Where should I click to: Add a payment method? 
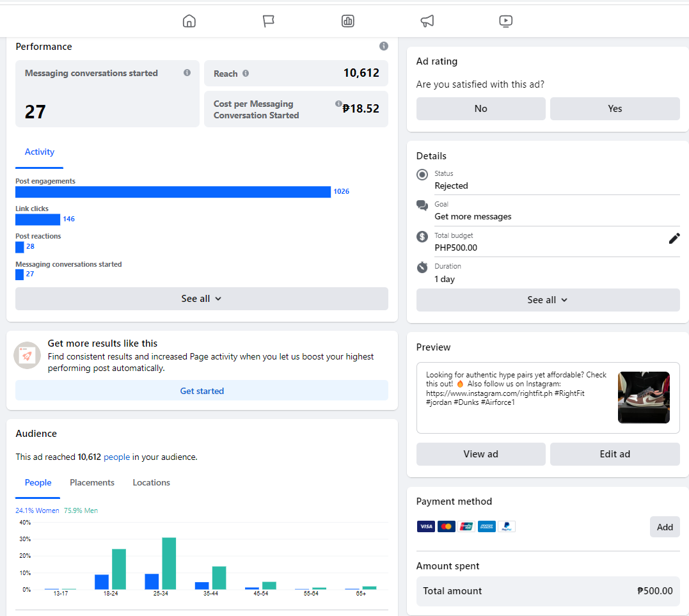pyautogui.click(x=665, y=527)
